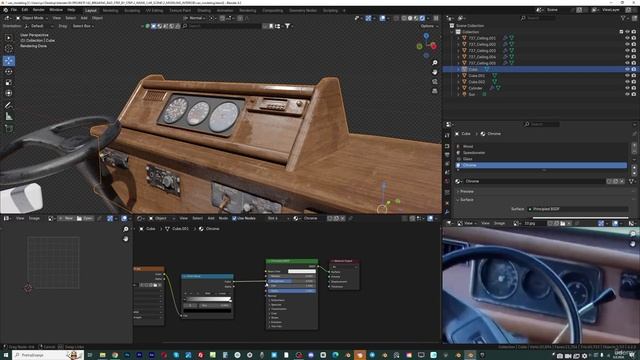Viewport: 640px width, 360px height.
Task: Click the blue Z axis on navigation gizmo
Action: 426,36
